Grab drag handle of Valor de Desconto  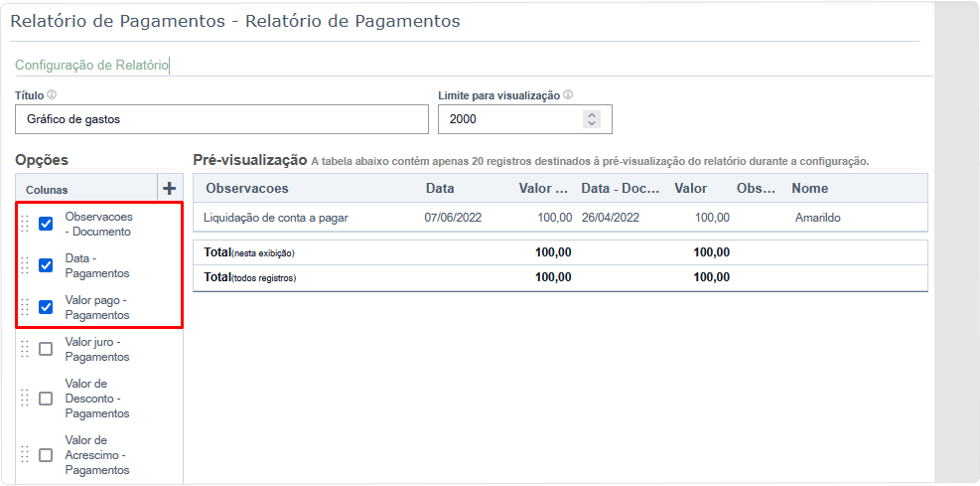pyautogui.click(x=25, y=398)
